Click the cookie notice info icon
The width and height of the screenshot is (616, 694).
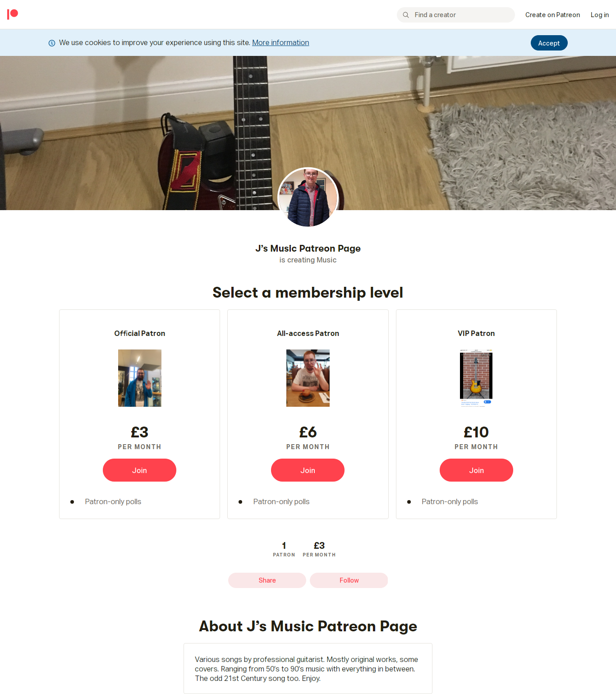pyautogui.click(x=52, y=43)
